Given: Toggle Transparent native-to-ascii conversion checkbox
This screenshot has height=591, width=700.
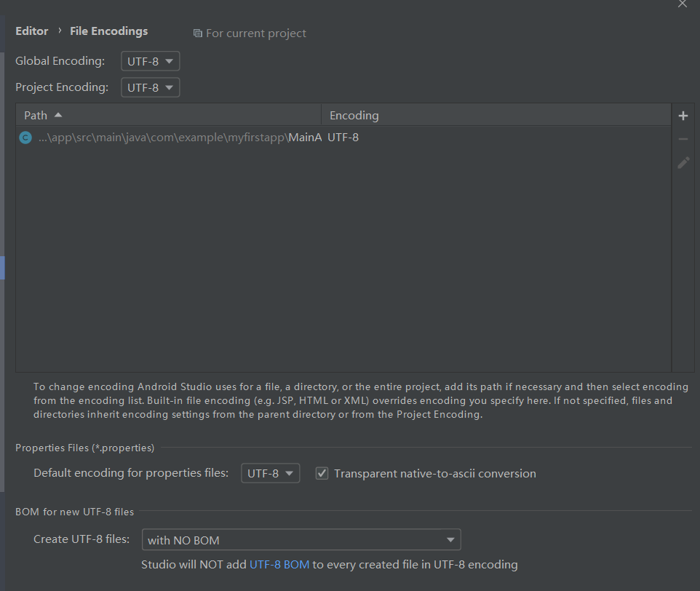Looking at the screenshot, I should tap(322, 473).
